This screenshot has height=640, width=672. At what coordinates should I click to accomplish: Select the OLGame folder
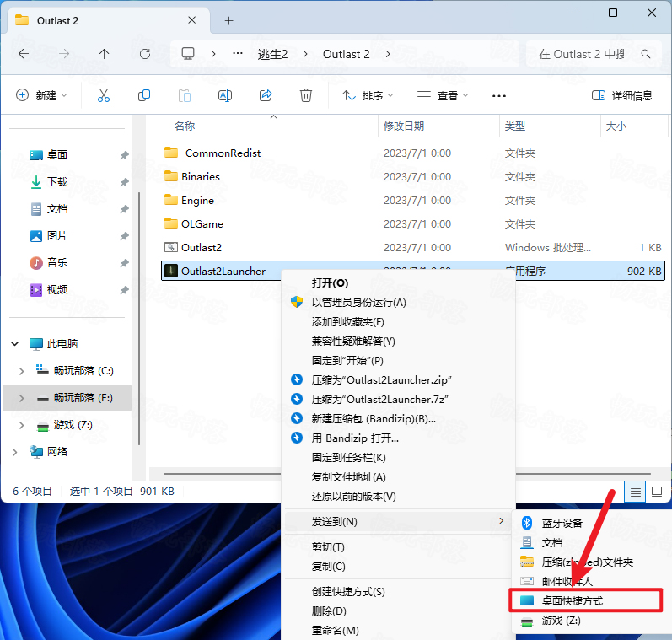(202, 223)
